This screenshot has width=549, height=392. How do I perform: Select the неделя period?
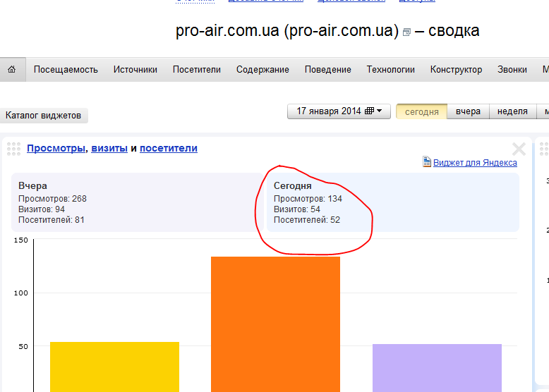click(512, 111)
